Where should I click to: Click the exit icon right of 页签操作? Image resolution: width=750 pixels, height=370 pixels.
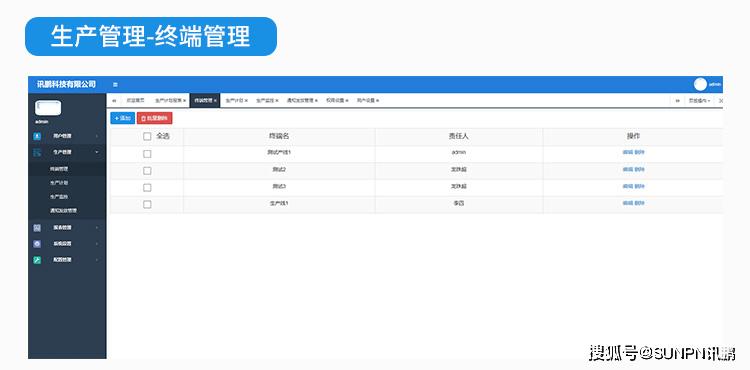pos(721,101)
